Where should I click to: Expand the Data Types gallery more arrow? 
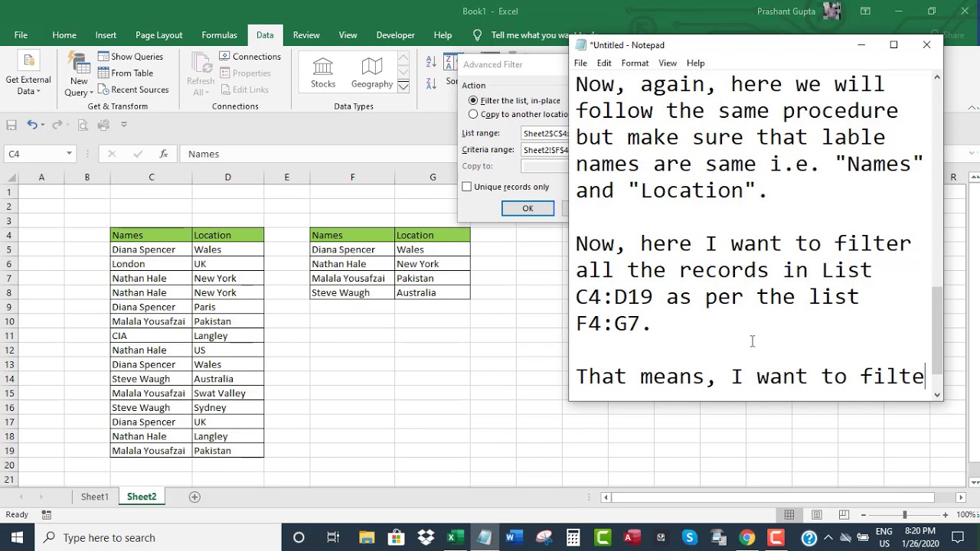click(403, 86)
